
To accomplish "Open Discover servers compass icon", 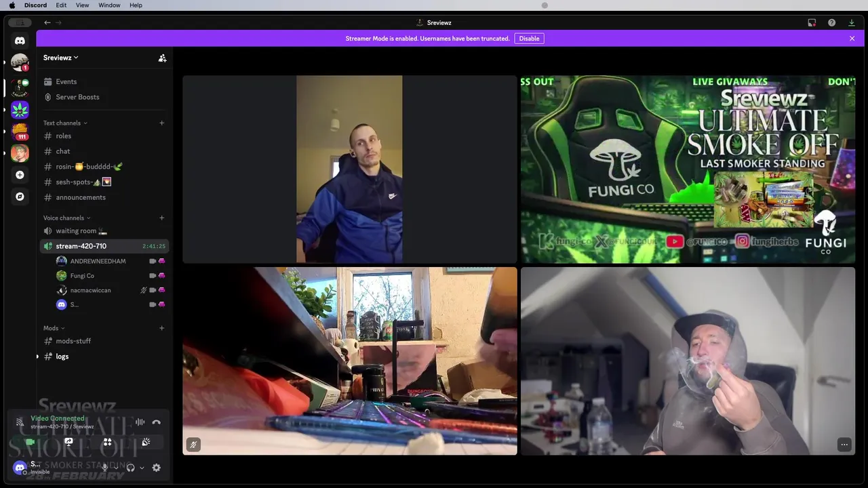I will coord(20,197).
